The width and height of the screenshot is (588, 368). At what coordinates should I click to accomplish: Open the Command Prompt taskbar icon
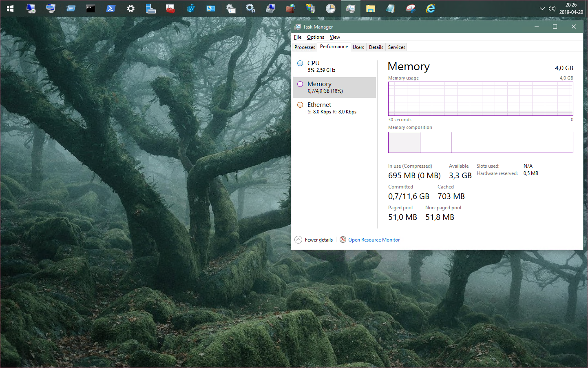(91, 8)
